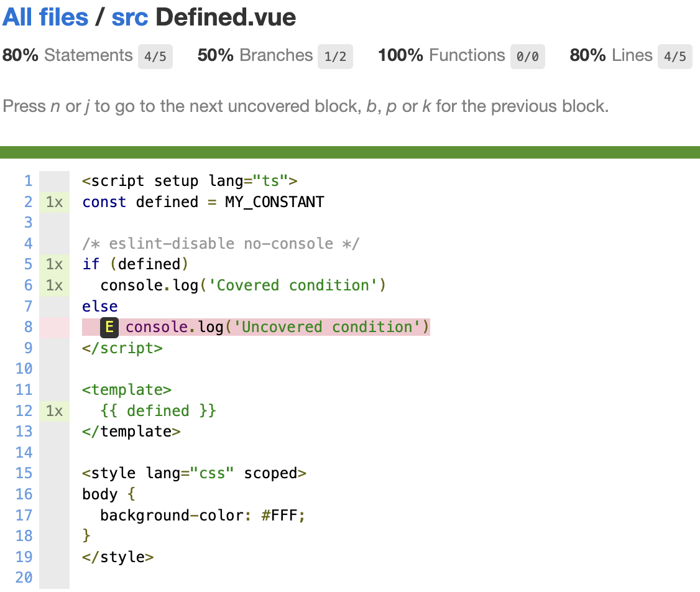Image resolution: width=700 pixels, height=592 pixels.
Task: Click the 0/0 functions fraction badge
Action: [528, 56]
